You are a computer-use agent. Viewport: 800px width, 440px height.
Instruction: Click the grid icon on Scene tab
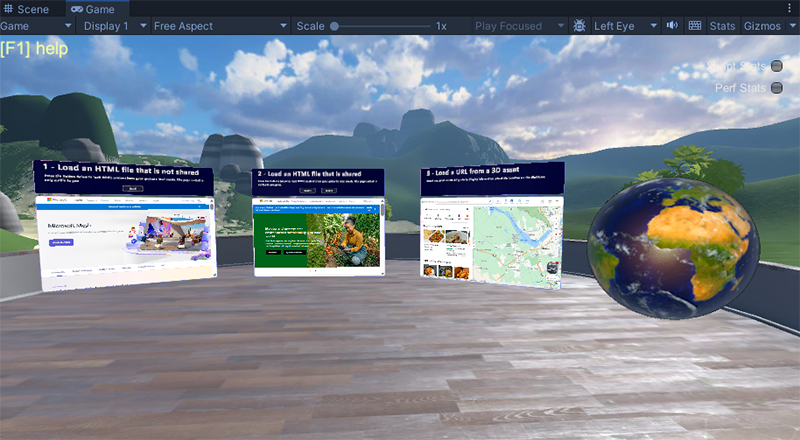pos(8,9)
